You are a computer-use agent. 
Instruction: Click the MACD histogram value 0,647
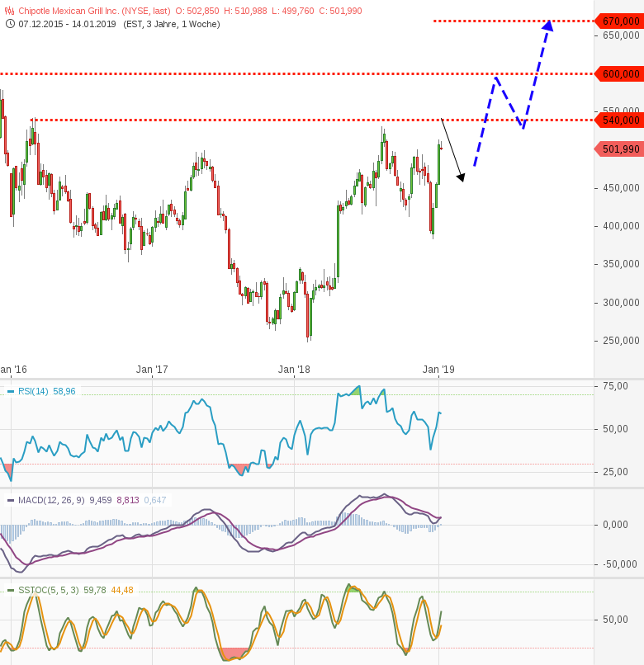coord(155,500)
